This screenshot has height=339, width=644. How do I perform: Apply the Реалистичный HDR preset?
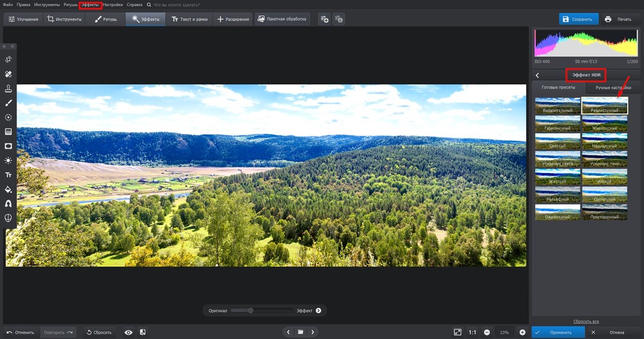pos(605,106)
